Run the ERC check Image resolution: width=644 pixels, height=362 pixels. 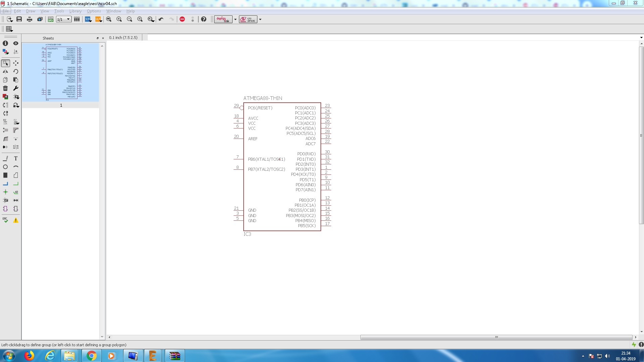5,220
